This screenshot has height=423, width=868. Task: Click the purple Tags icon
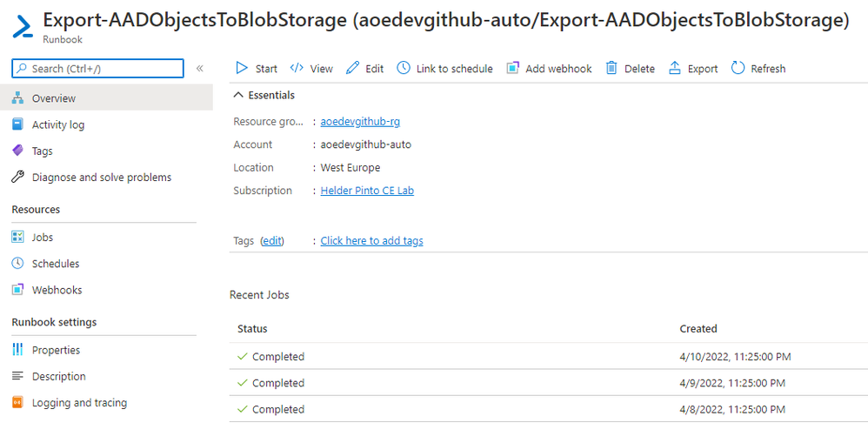pyautogui.click(x=17, y=151)
